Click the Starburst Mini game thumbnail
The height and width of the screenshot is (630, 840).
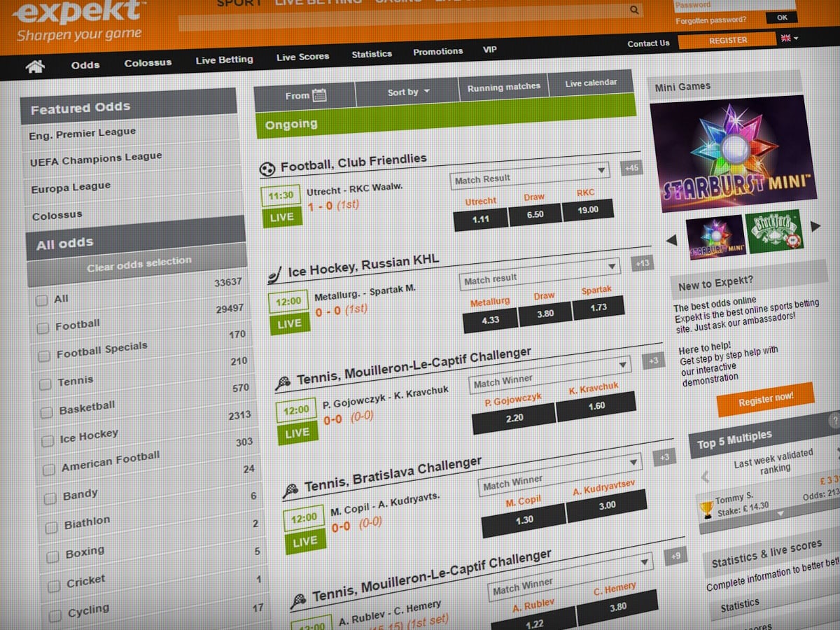715,237
